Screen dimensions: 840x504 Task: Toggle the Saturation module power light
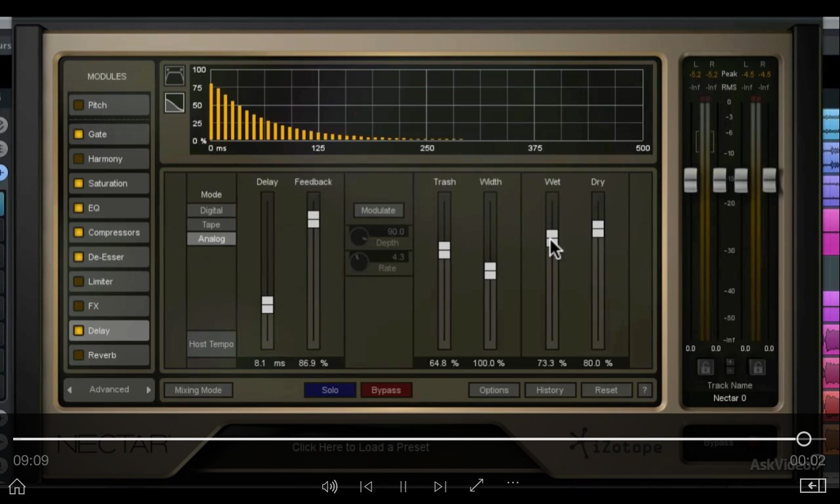(79, 183)
